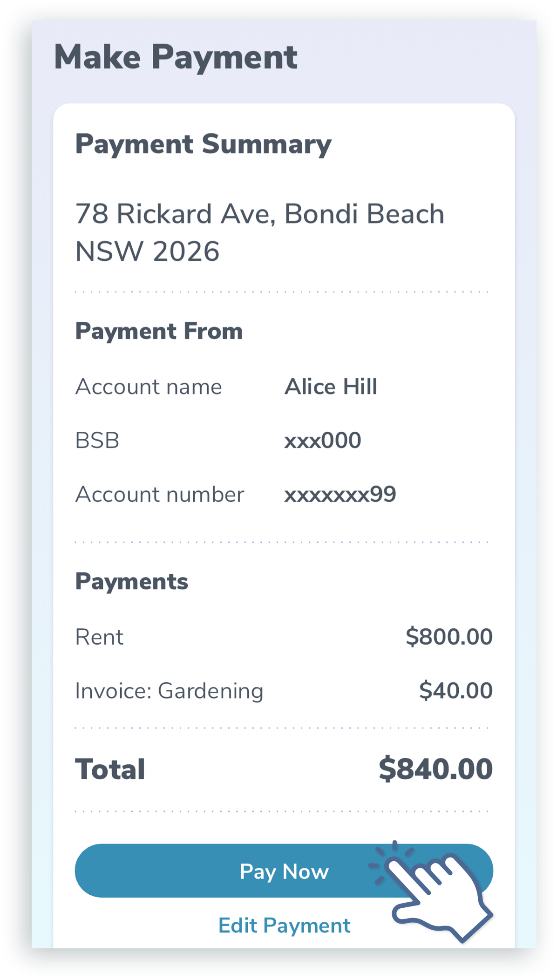This screenshot has height=980, width=557.
Task: Click the hand cursor icon near Pay Now
Action: pos(438,894)
